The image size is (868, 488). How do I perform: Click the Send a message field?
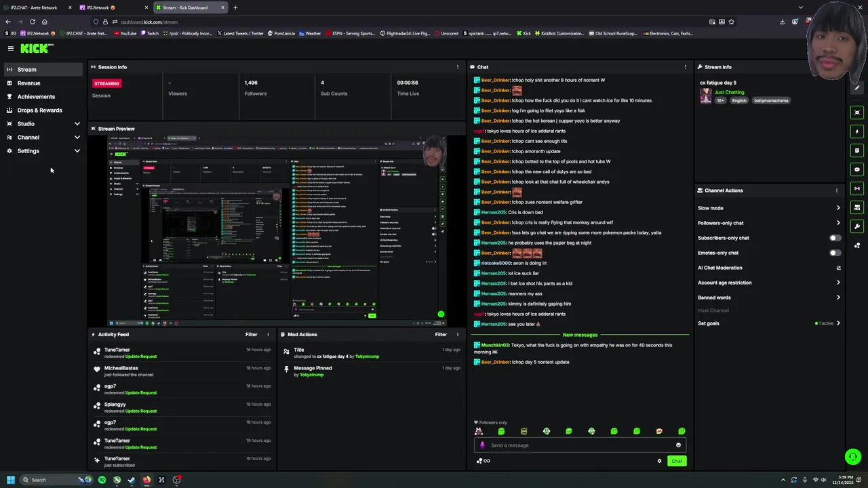[580, 445]
